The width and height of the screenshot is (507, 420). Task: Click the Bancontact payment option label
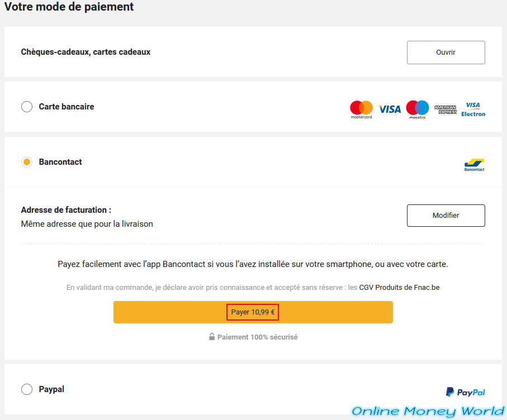(60, 162)
